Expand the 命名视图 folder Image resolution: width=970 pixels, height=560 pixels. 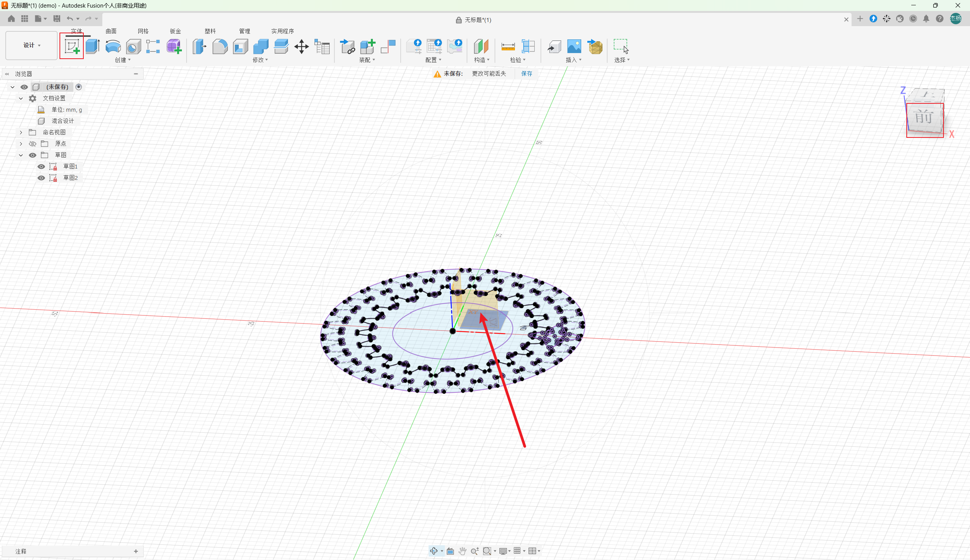21,132
